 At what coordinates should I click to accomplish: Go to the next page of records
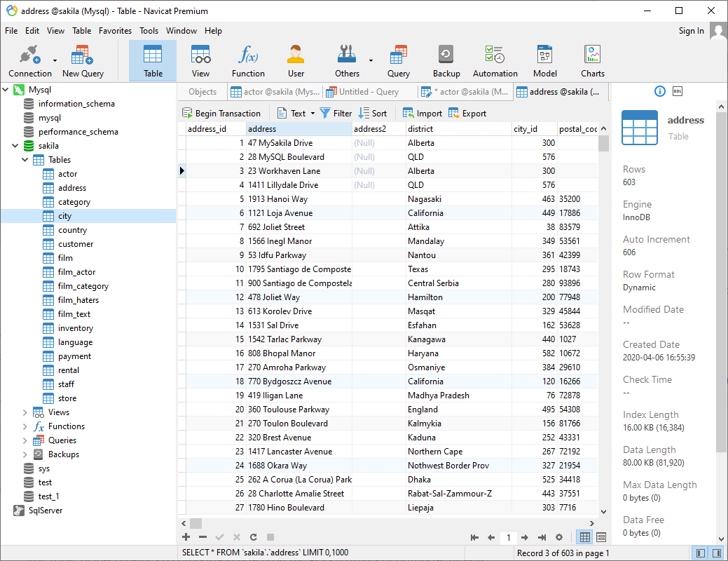pos(525,538)
